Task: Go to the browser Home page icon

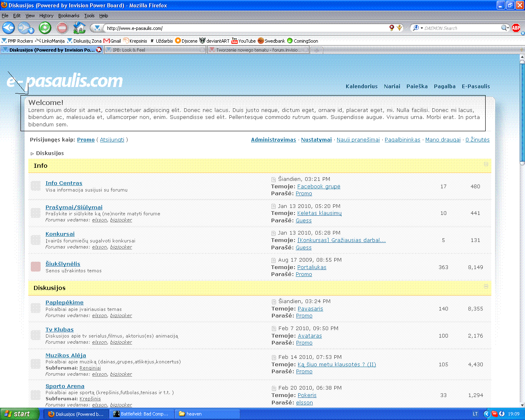Action: click(x=79, y=28)
